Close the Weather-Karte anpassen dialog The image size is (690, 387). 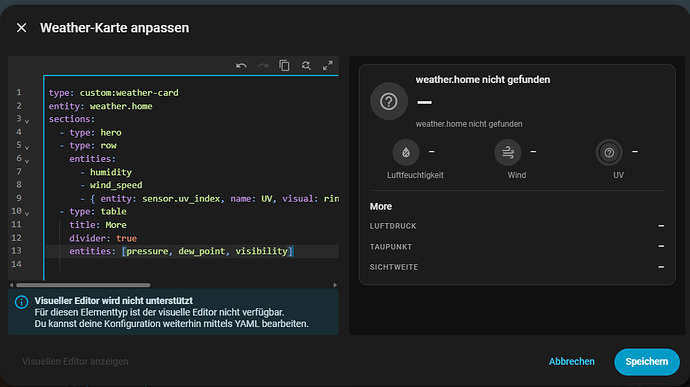pyautogui.click(x=21, y=28)
